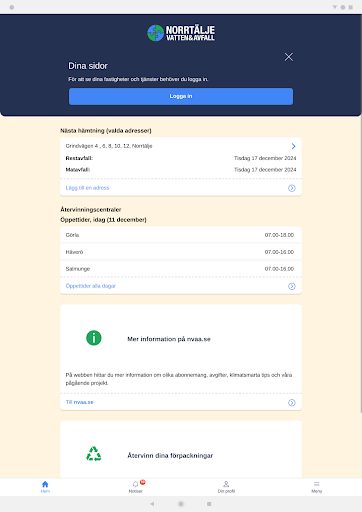Tap circled arrow beside Till nvaa.se
Screen dimensions: 362x512
tap(292, 403)
